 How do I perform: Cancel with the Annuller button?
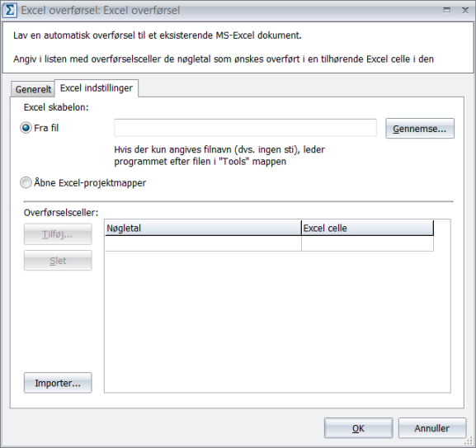click(432, 428)
